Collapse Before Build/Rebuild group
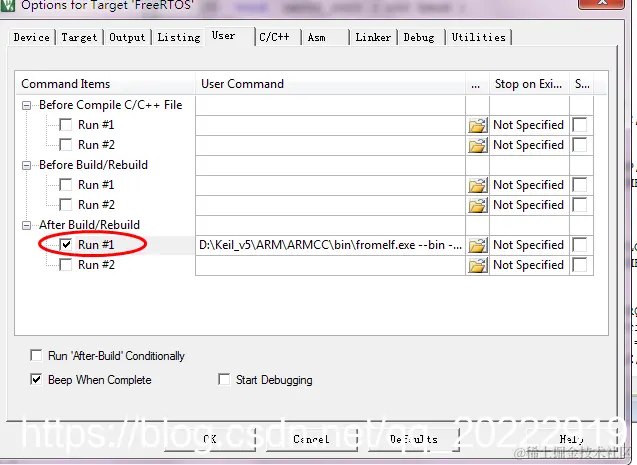 tap(26, 165)
